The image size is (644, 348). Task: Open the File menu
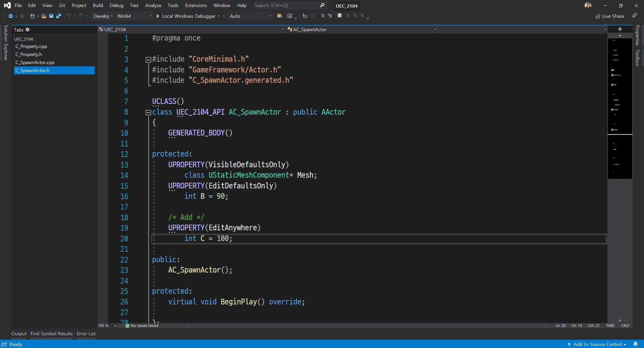pos(18,5)
